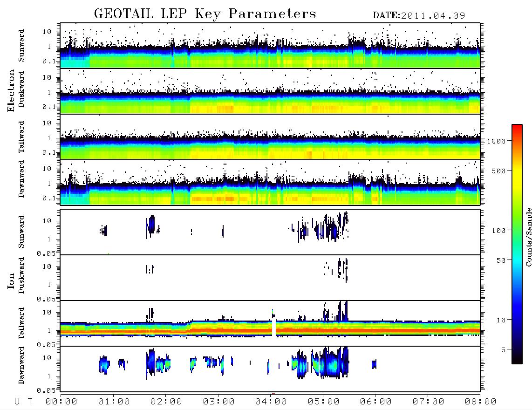The height and width of the screenshot is (410, 532).
Task: Select the Ion Tailward panel label
Action: point(21,323)
